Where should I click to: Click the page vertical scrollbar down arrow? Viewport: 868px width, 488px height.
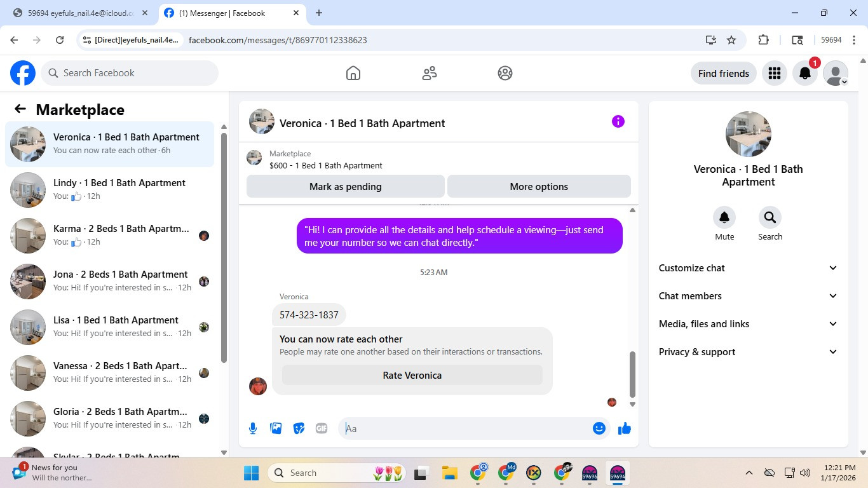863,452
